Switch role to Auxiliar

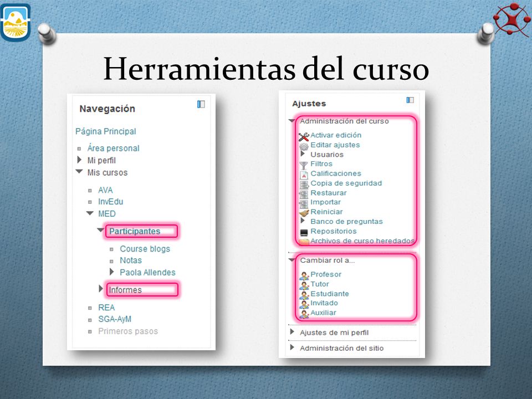[323, 313]
